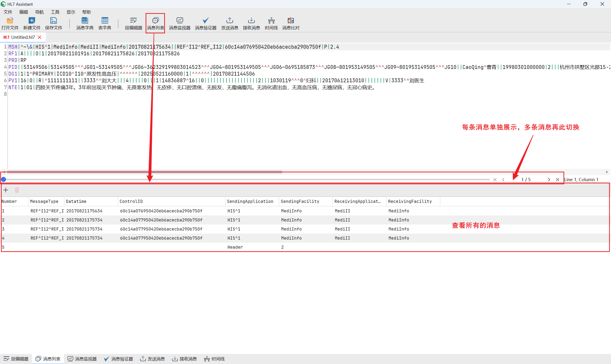Screen dimensions: 611x364
Task: Click the message slider blue handle
Action: click(4, 179)
